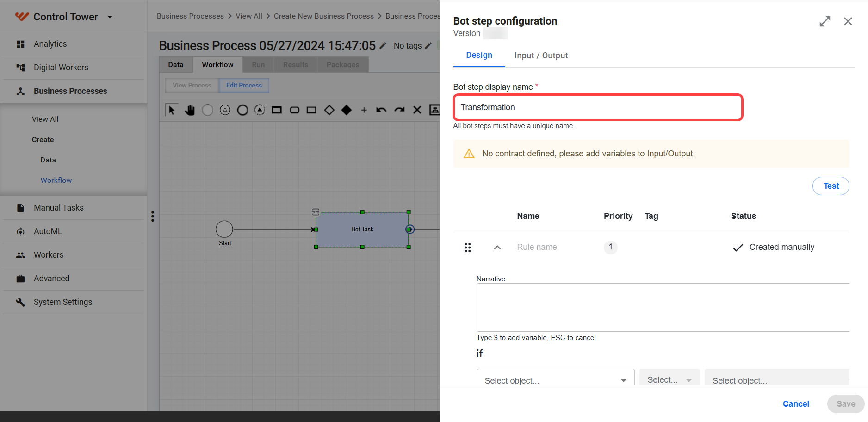Viewport: 868px width, 422px height.
Task: Switch to Edit Process mode
Action: [244, 86]
